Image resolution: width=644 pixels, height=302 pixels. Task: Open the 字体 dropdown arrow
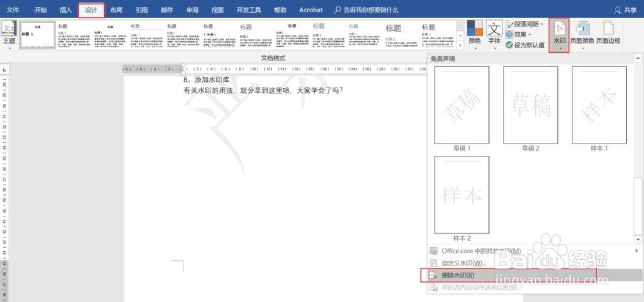click(x=494, y=48)
